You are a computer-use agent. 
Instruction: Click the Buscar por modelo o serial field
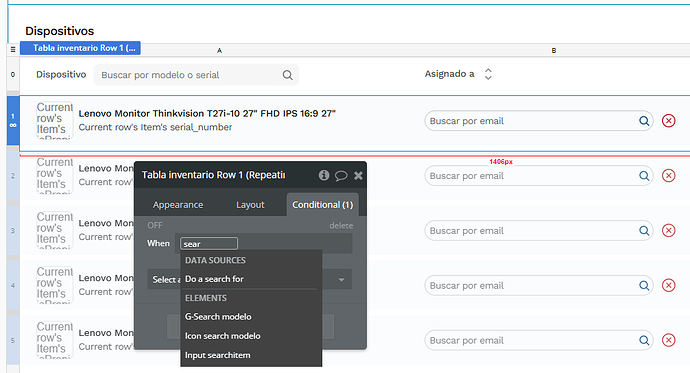pos(196,75)
